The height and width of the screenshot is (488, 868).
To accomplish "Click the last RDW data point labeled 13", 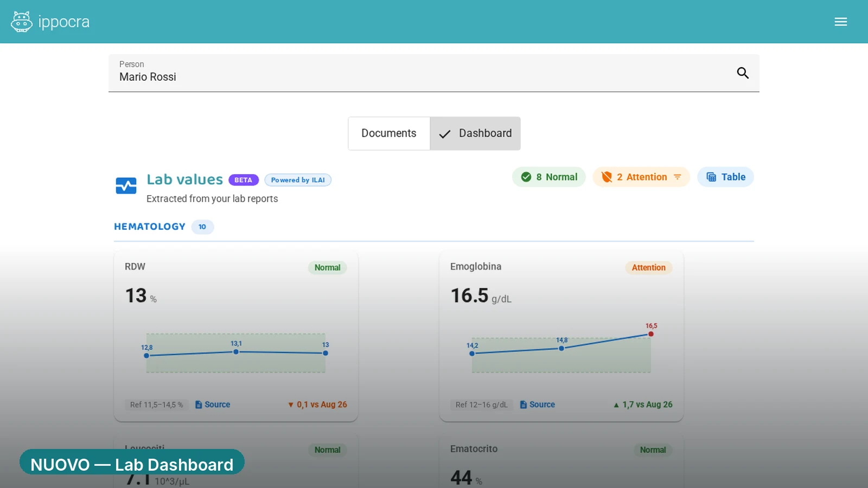I will (x=325, y=353).
